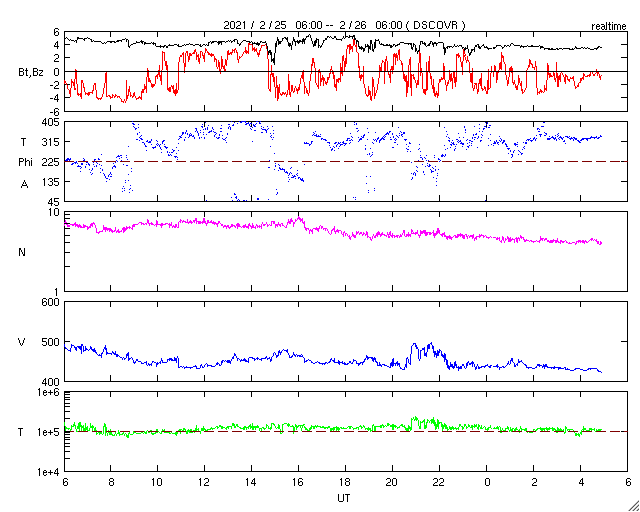Click the 'Bt,Bz' axis label
640x512 pixels.
click(x=31, y=74)
